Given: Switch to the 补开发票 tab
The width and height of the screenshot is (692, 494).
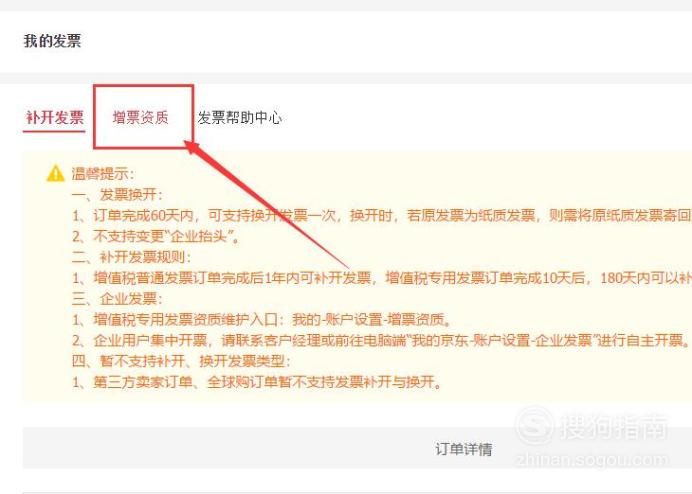Looking at the screenshot, I should coord(54,117).
